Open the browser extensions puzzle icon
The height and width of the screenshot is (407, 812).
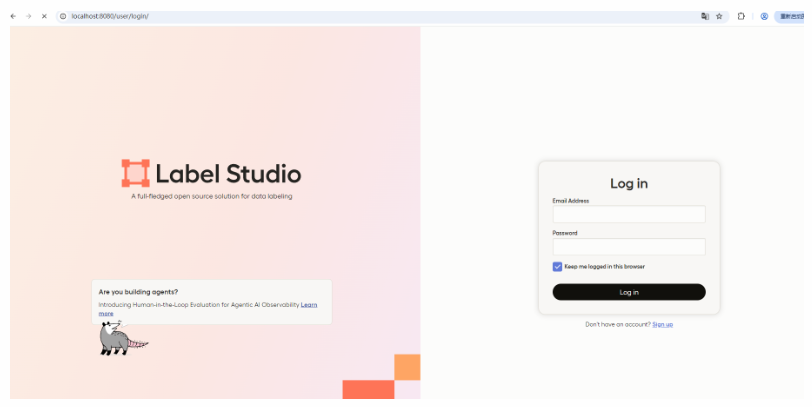tap(741, 16)
